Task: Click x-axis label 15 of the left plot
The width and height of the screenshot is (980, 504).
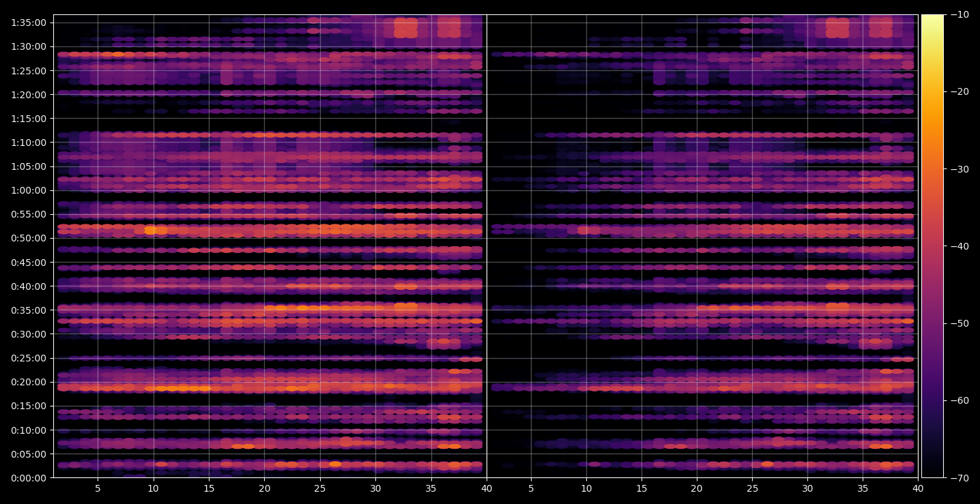Action: coord(209,488)
